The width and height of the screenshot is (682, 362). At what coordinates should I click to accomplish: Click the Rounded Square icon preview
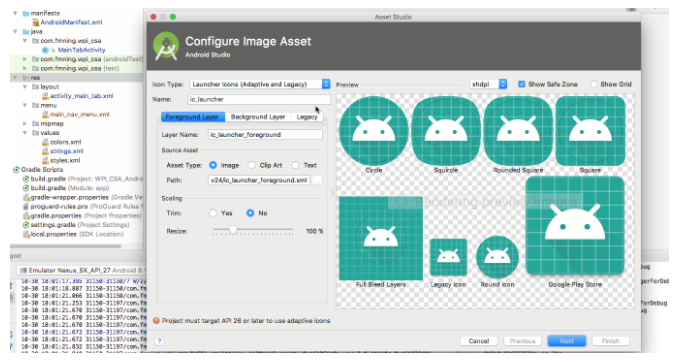(x=518, y=131)
